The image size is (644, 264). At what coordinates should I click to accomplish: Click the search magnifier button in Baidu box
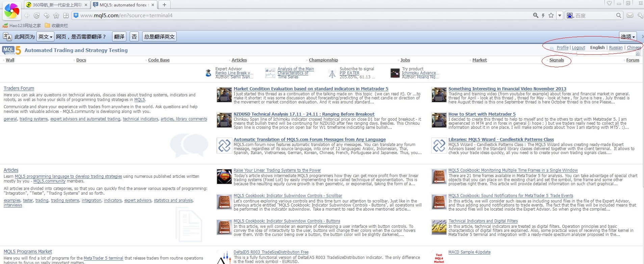tap(619, 15)
